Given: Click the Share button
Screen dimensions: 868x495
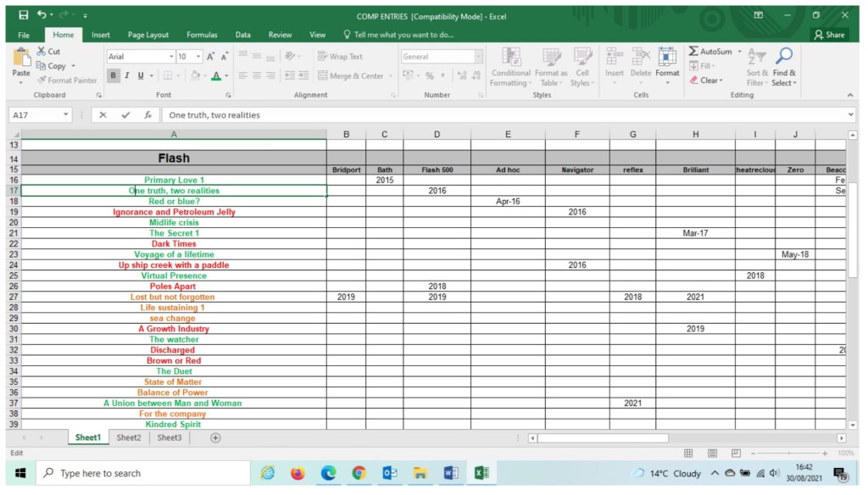Looking at the screenshot, I should pos(829,35).
